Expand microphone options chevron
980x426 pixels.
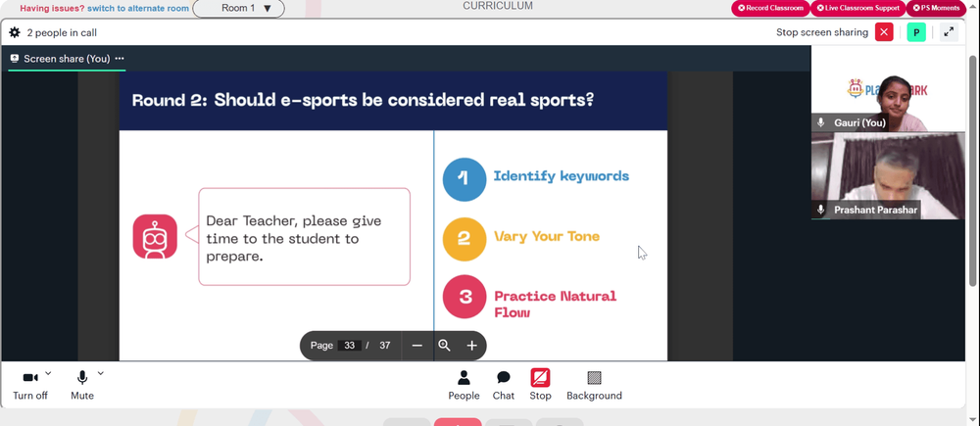click(x=101, y=373)
